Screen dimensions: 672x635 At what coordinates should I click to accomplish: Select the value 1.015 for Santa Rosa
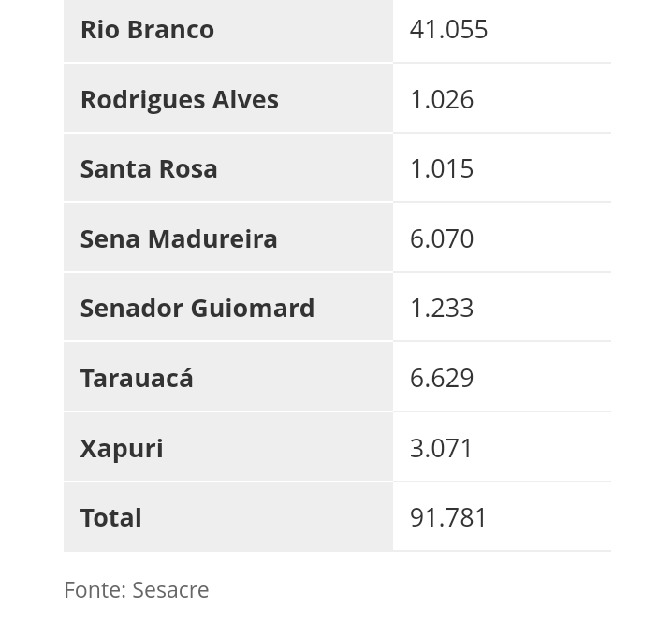coord(442,168)
